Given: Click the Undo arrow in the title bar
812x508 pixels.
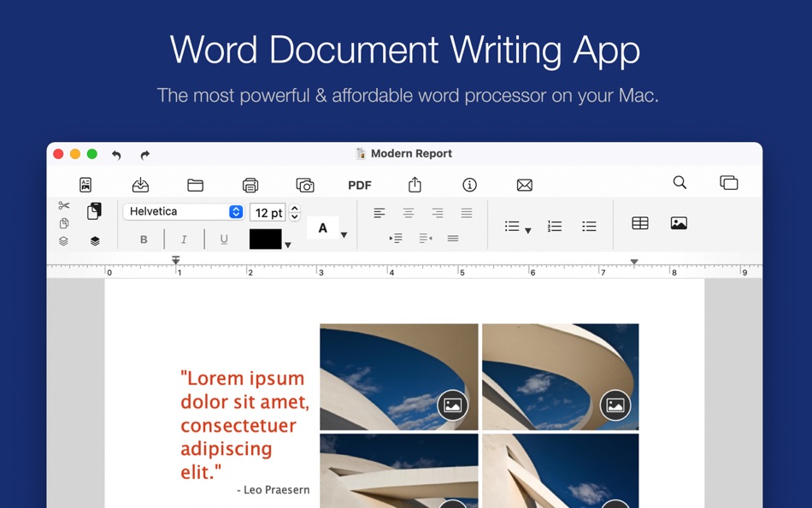Looking at the screenshot, I should [116, 155].
